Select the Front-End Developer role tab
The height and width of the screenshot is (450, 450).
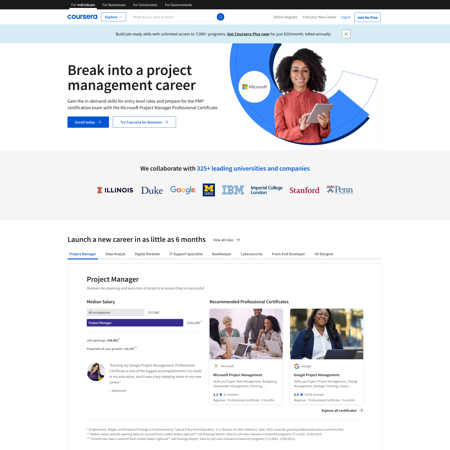[288, 254]
